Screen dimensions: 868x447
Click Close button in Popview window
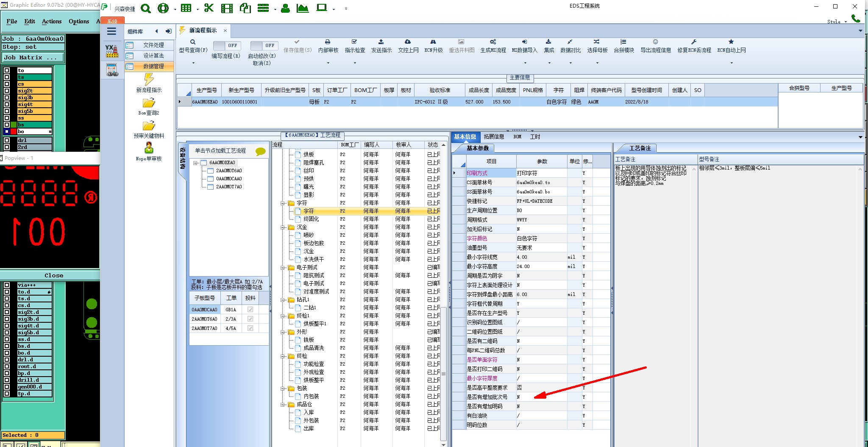[53, 275]
